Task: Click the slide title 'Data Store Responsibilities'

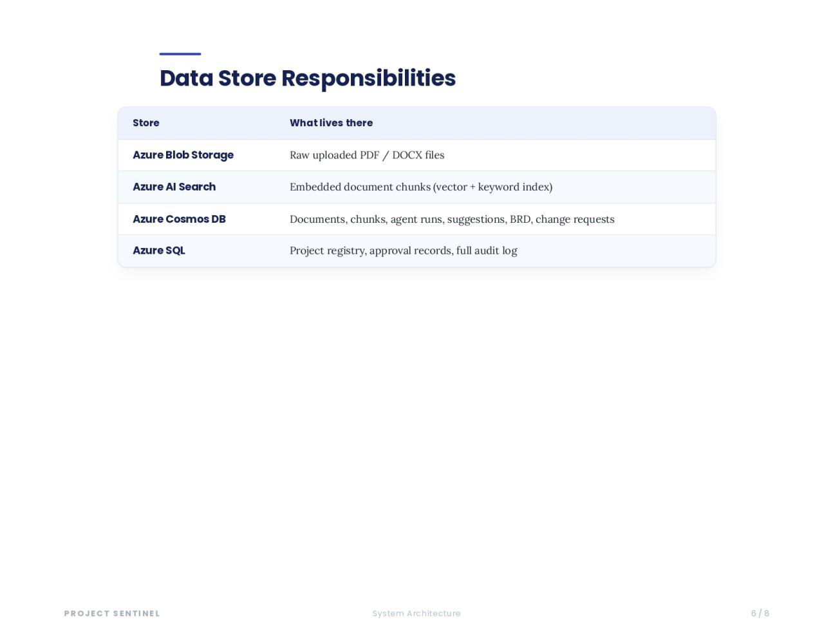Action: 308,78
